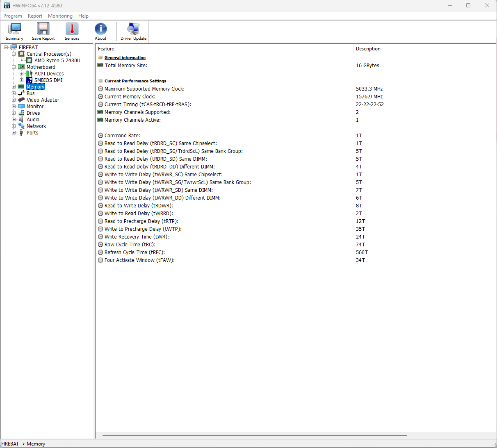The height and width of the screenshot is (448, 497).
Task: Open the Monitoring menu
Action: point(60,16)
